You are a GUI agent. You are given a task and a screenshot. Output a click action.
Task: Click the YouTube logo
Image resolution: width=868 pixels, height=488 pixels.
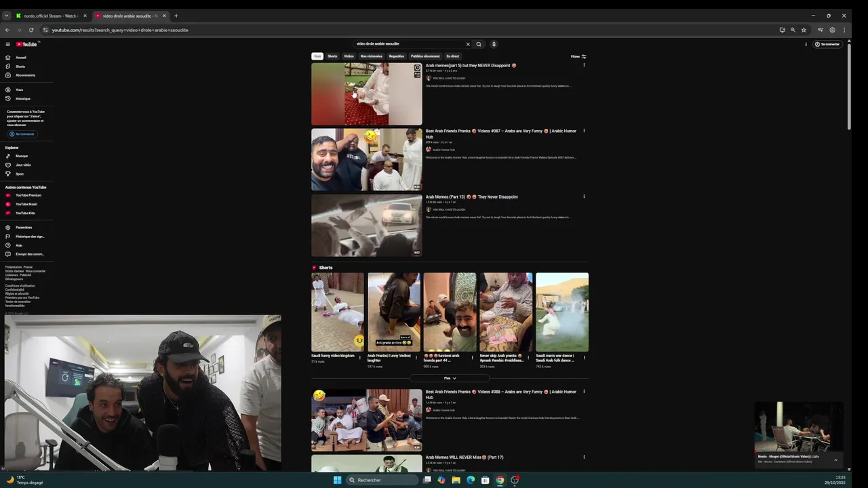tap(26, 44)
